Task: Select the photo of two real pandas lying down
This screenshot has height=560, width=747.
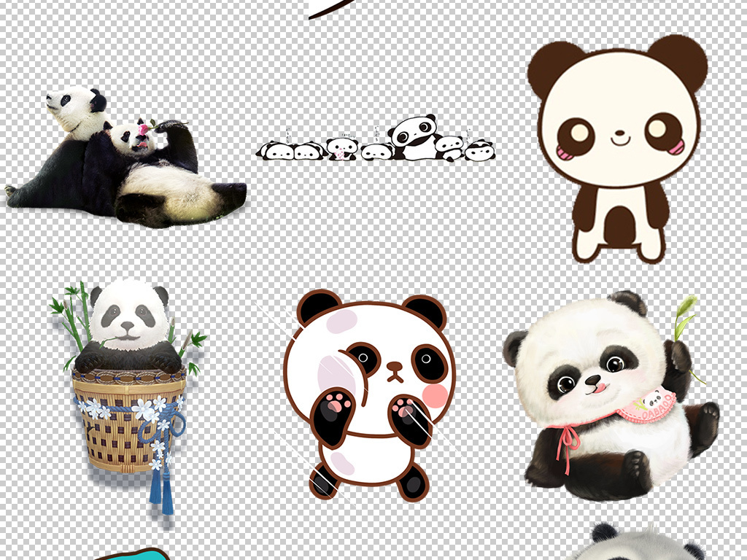Action: pos(125,157)
